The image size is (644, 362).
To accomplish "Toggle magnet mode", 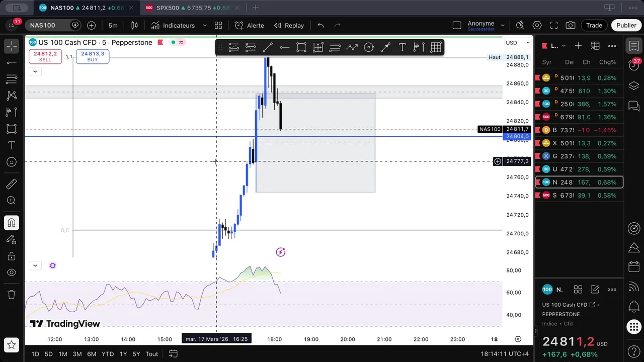I will [11, 223].
